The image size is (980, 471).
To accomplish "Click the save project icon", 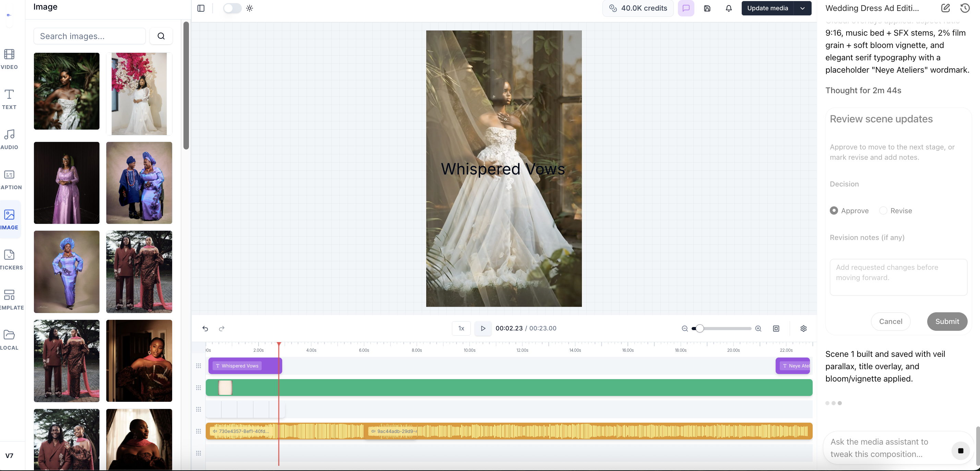I will [x=707, y=8].
